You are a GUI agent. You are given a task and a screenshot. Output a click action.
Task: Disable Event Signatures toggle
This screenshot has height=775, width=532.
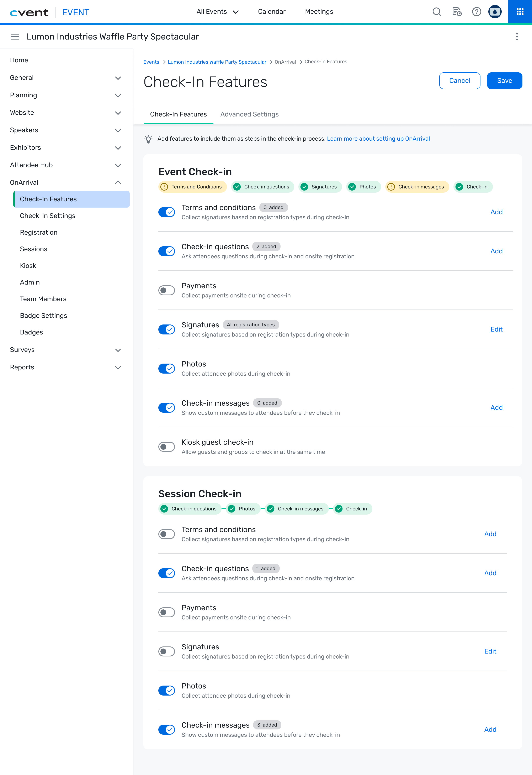167,330
